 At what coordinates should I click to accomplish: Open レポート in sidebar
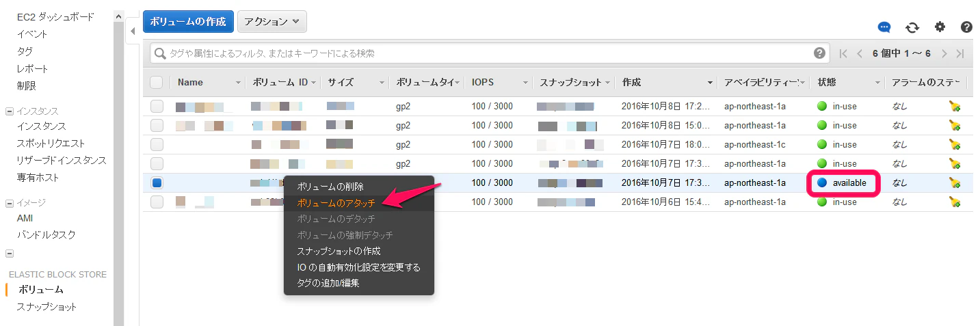click(32, 68)
